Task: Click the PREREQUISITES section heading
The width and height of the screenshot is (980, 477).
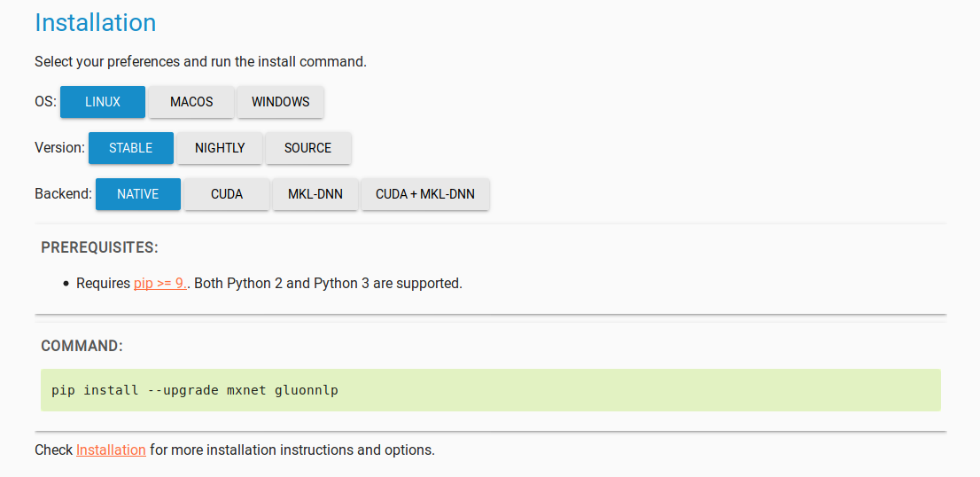Action: tap(100, 247)
